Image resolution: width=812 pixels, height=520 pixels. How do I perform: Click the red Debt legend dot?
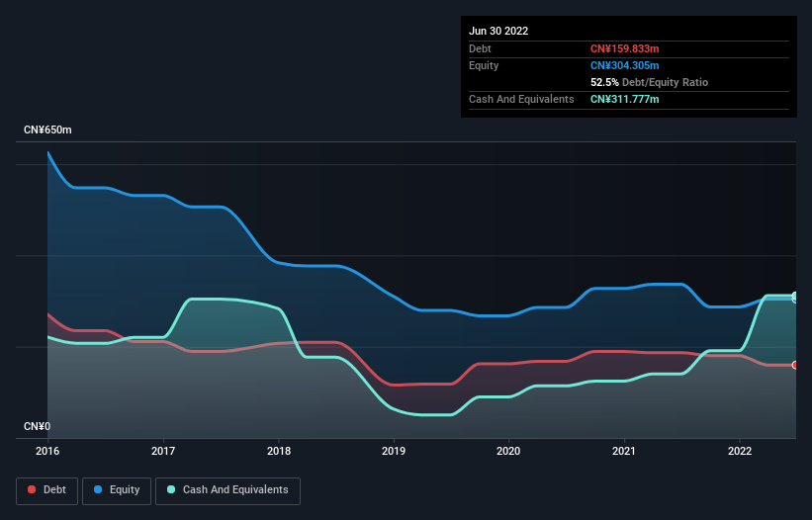[x=32, y=489]
